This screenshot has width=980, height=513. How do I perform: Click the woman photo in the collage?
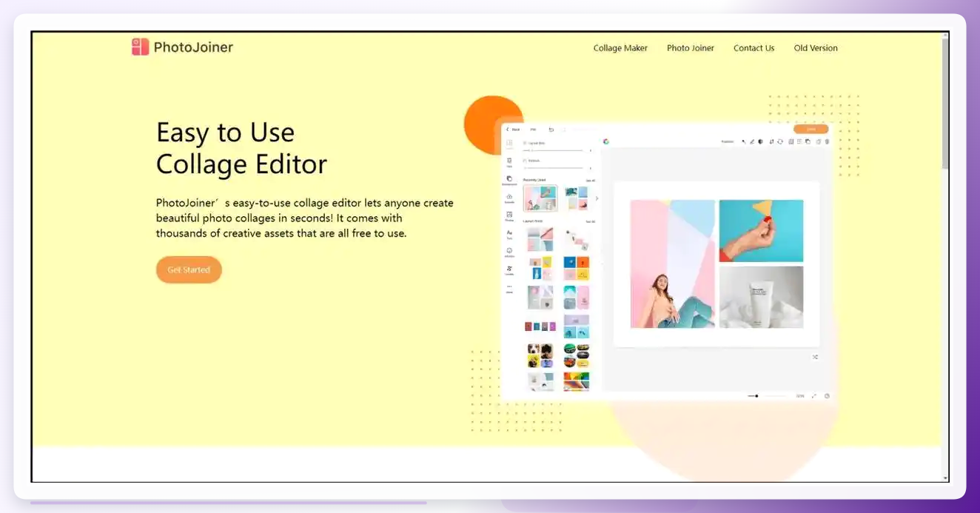672,264
